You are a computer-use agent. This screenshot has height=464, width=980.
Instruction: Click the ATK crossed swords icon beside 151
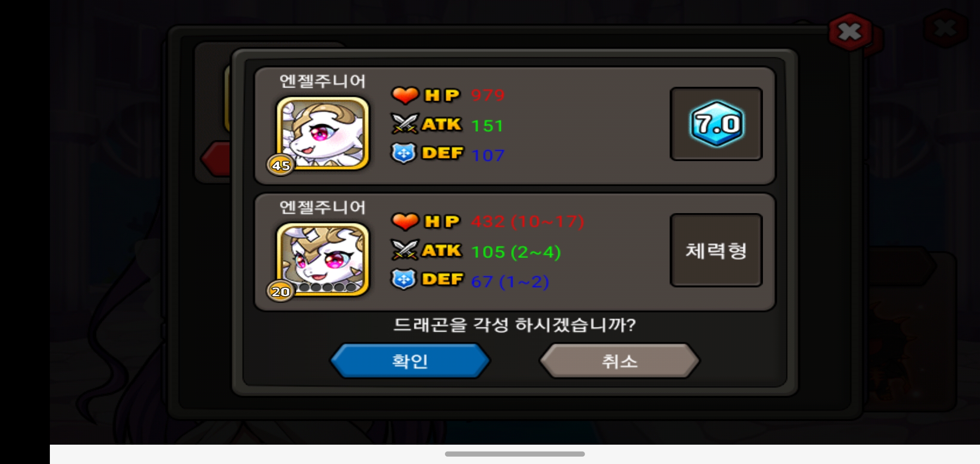pyautogui.click(x=405, y=124)
